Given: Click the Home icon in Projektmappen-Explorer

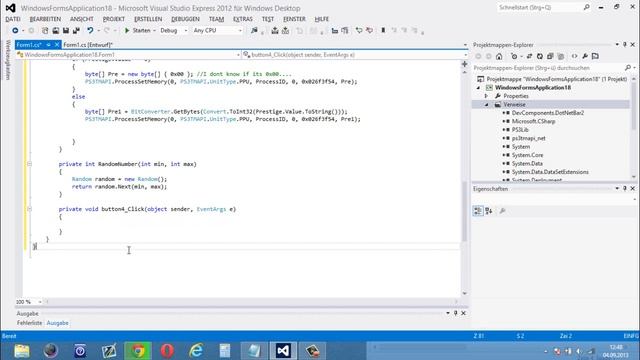Looking at the screenshot, I should pos(499,56).
